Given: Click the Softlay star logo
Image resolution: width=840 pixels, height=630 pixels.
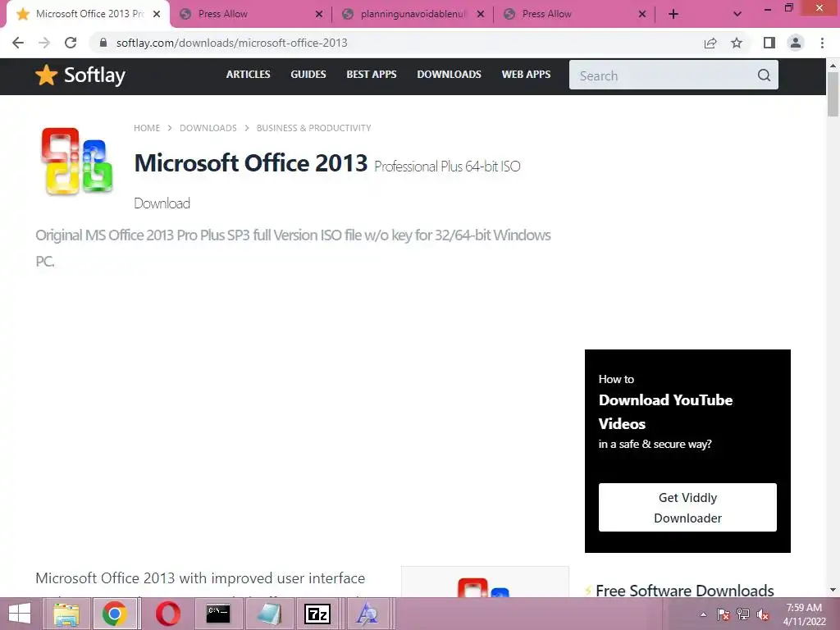Looking at the screenshot, I should pos(80,75).
